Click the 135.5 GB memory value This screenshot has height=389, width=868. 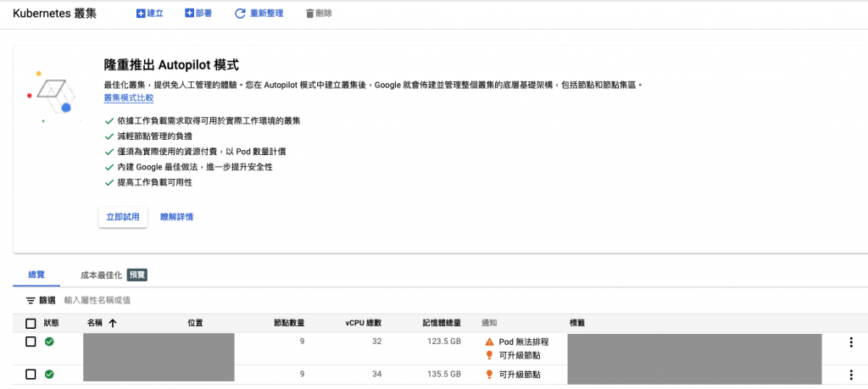coord(444,375)
